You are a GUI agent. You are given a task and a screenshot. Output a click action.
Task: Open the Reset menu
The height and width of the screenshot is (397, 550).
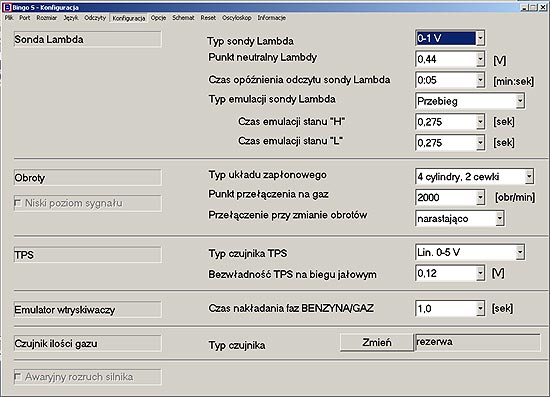click(208, 18)
